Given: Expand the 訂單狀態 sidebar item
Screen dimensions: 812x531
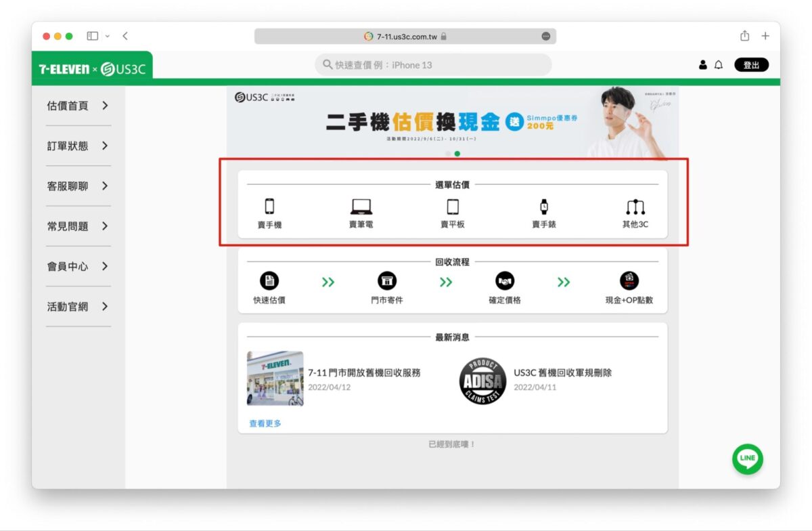Looking at the screenshot, I should pyautogui.click(x=78, y=146).
